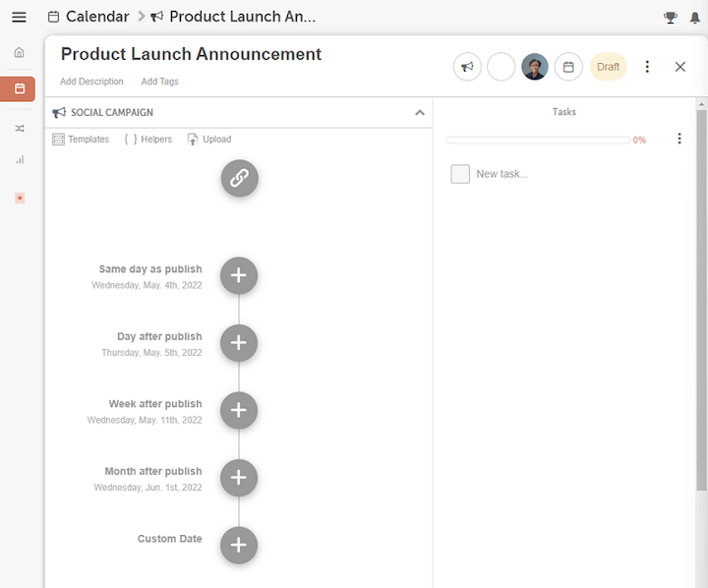708x588 pixels.
Task: Click the empty color label circle
Action: tap(501, 67)
